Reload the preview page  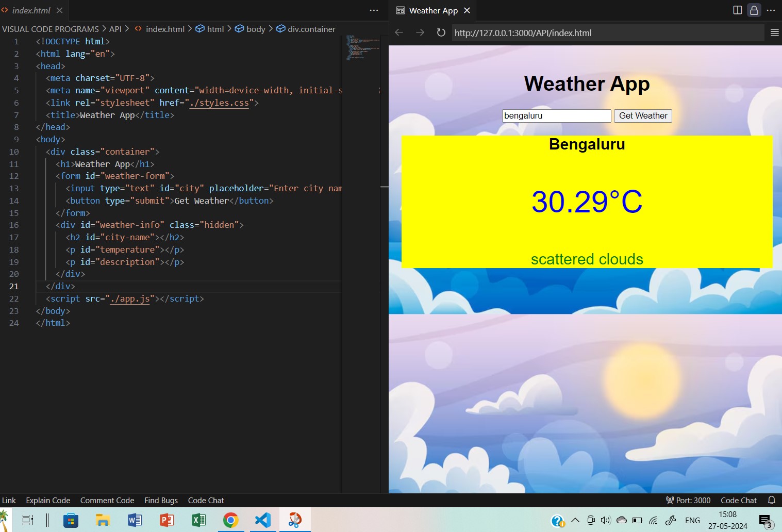(x=441, y=32)
